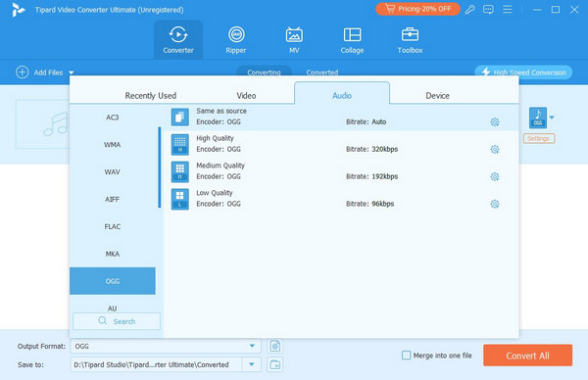Open the Collage module

tap(352, 40)
